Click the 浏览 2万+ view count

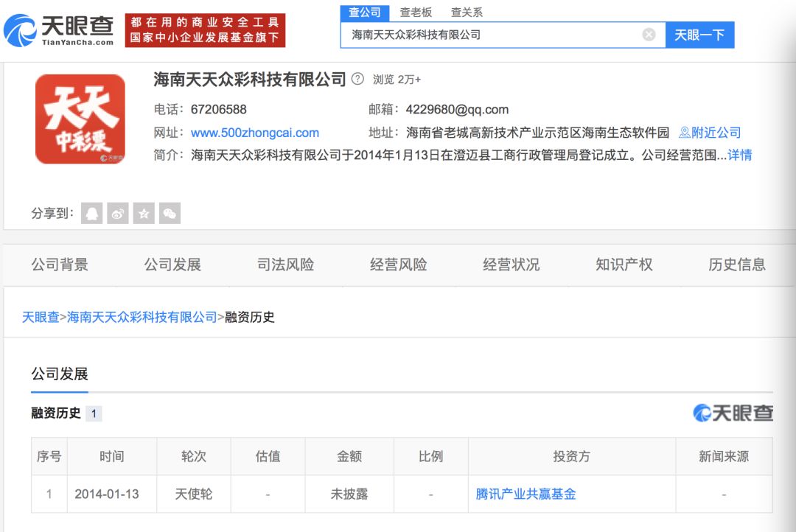coord(397,80)
